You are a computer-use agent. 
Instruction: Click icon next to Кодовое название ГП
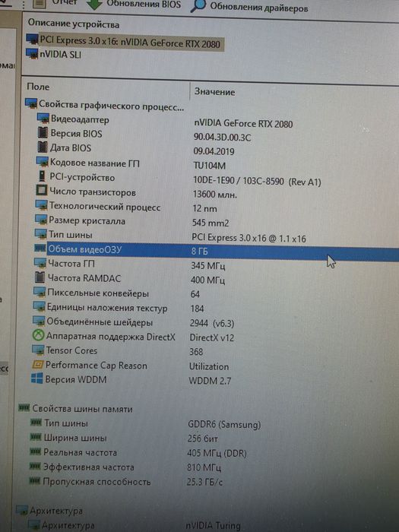[x=43, y=161]
